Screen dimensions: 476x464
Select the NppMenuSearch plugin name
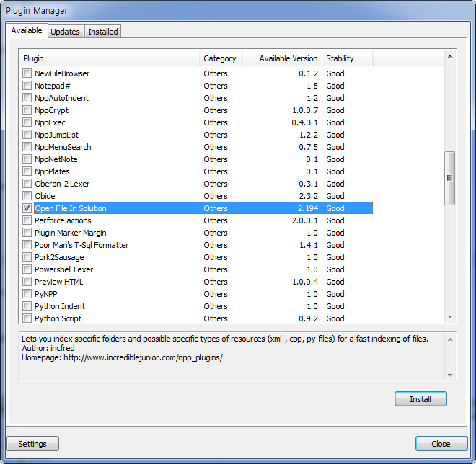pos(63,147)
